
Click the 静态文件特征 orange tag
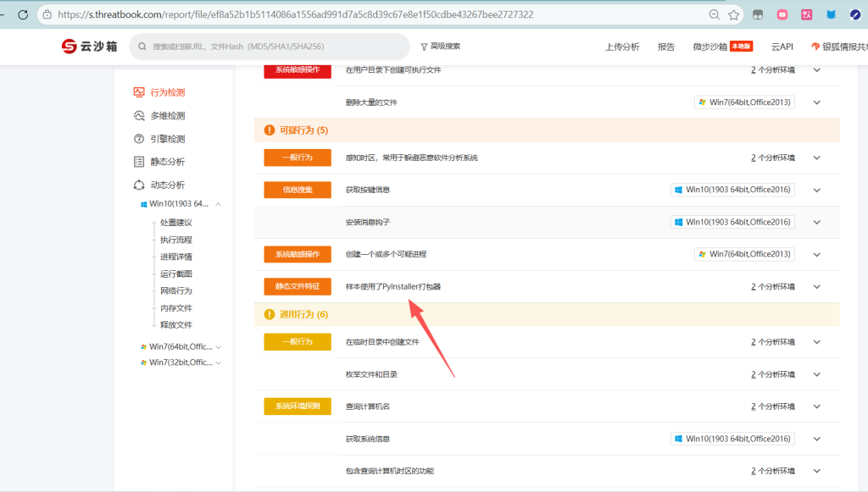[x=297, y=287]
